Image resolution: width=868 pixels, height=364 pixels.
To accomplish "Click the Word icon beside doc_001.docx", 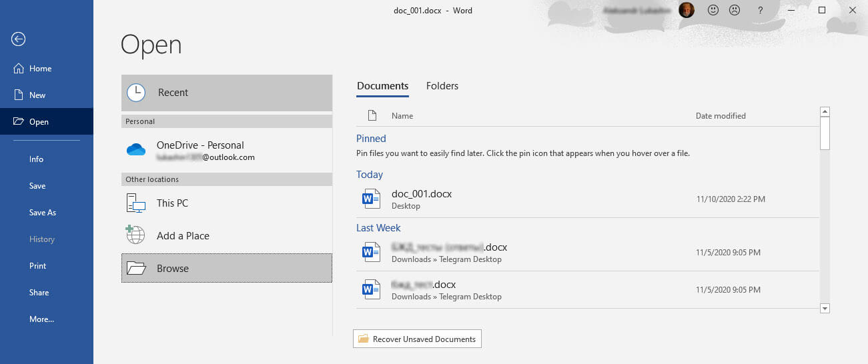I will pos(370,199).
